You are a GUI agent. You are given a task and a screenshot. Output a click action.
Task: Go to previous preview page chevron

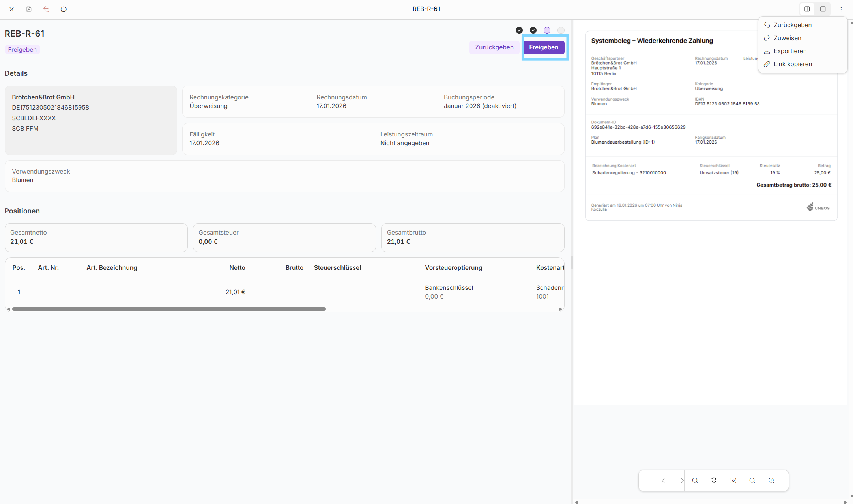coord(663,480)
